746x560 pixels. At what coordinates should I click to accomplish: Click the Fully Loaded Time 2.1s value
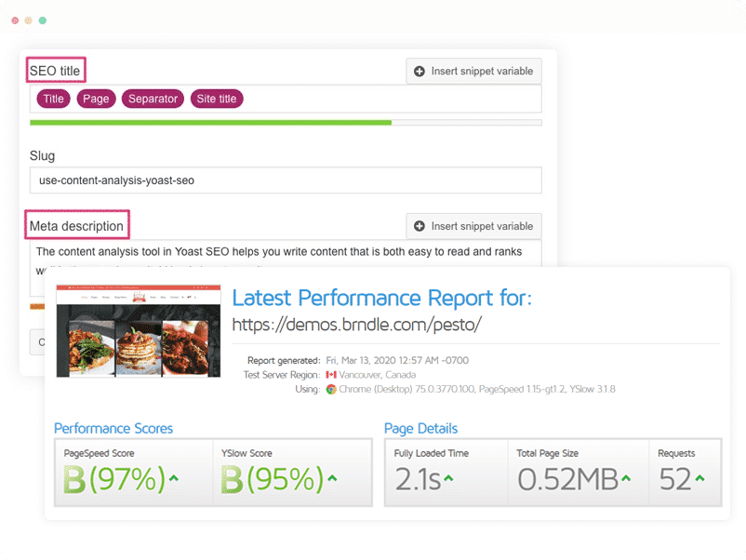pyautogui.click(x=418, y=479)
